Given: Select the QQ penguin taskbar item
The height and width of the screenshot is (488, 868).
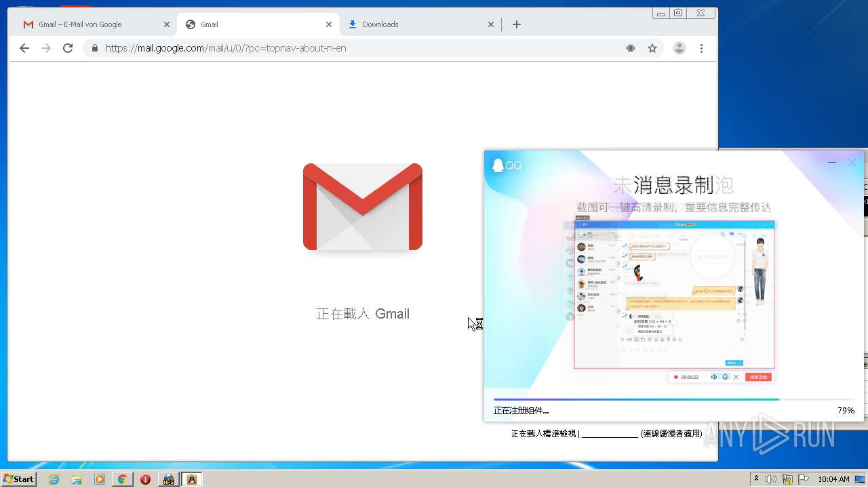Looking at the screenshot, I should (192, 479).
